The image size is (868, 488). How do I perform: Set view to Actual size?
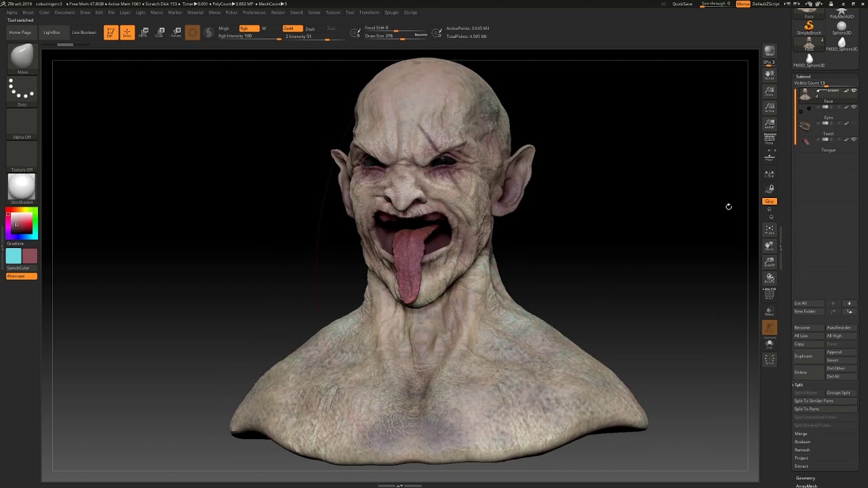[770, 108]
